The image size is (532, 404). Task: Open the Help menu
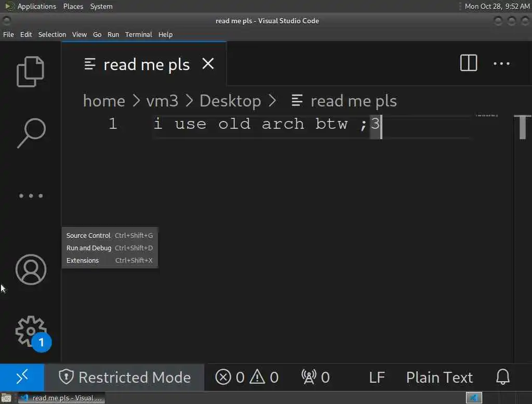pyautogui.click(x=165, y=35)
